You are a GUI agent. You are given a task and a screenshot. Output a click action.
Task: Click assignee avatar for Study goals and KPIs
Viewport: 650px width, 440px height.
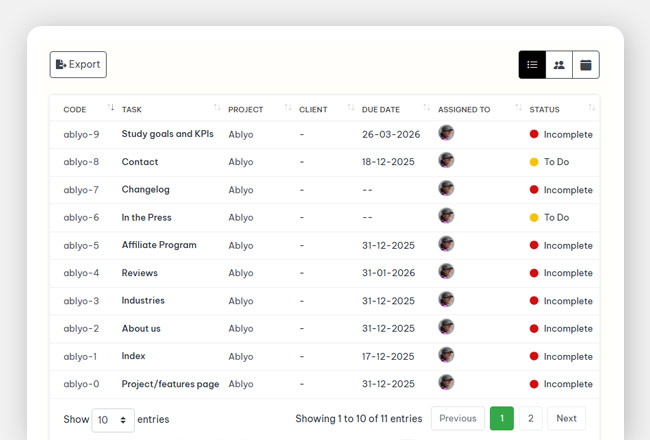(446, 133)
